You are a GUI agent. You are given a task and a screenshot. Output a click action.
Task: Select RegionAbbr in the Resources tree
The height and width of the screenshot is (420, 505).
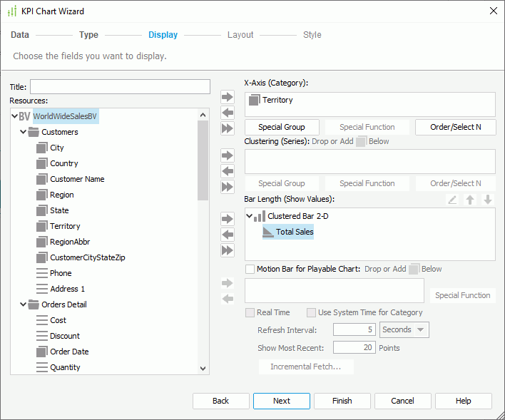pos(70,242)
